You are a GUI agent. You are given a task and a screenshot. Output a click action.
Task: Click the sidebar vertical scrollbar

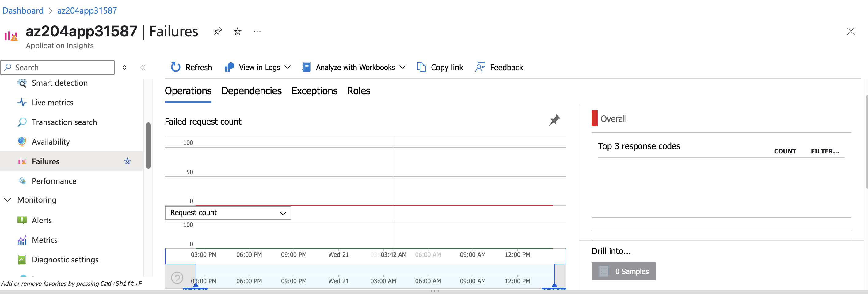tap(148, 145)
